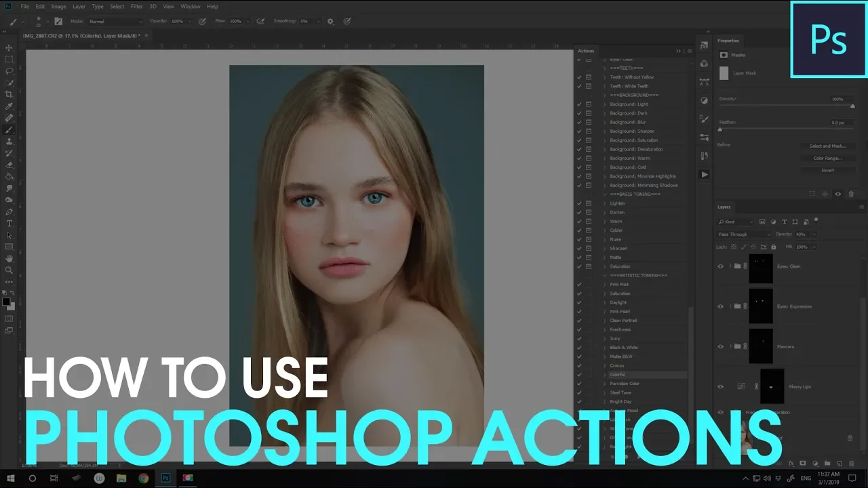The height and width of the screenshot is (488, 868).
Task: Select the Clone Stamp tool
Action: pos(9,141)
